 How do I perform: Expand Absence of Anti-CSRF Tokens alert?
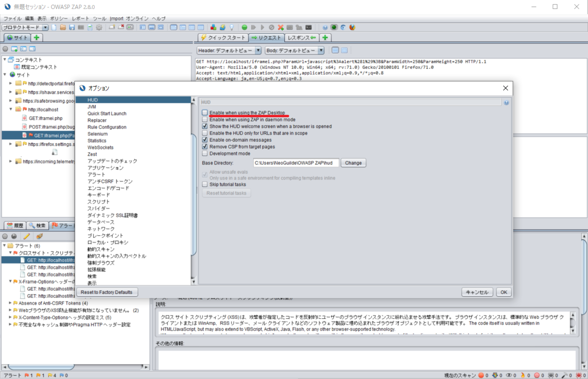tap(10, 303)
